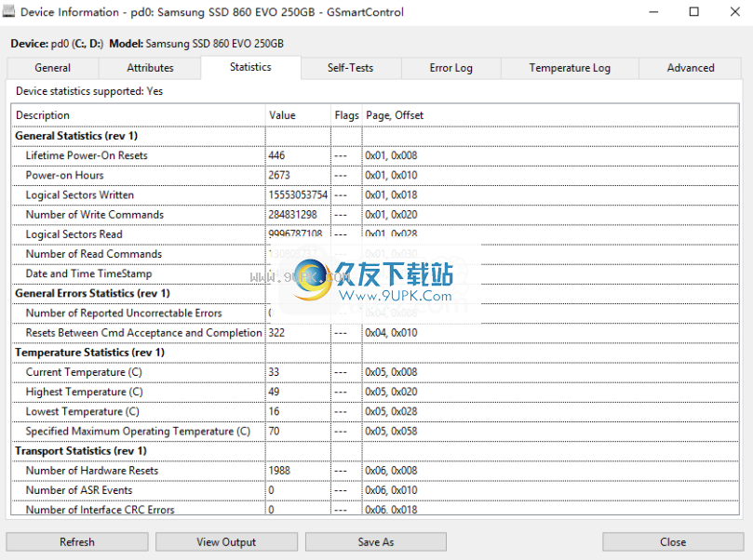Select the Lowest Temperature (C) row
This screenshot has height=560, width=753.
click(x=375, y=411)
